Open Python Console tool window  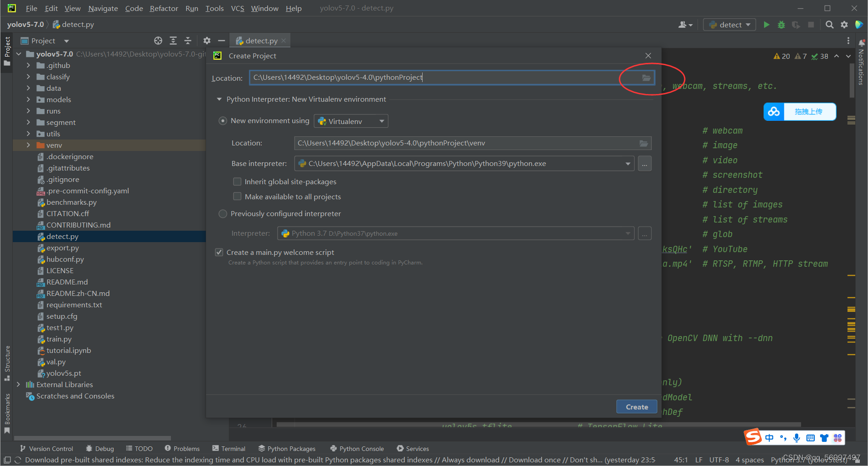click(x=357, y=449)
